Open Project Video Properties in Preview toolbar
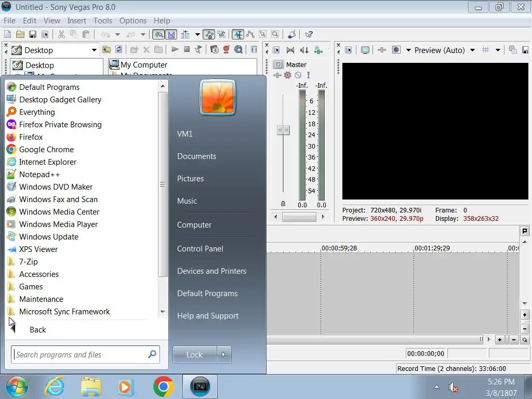The height and width of the screenshot is (399, 532). (349, 50)
